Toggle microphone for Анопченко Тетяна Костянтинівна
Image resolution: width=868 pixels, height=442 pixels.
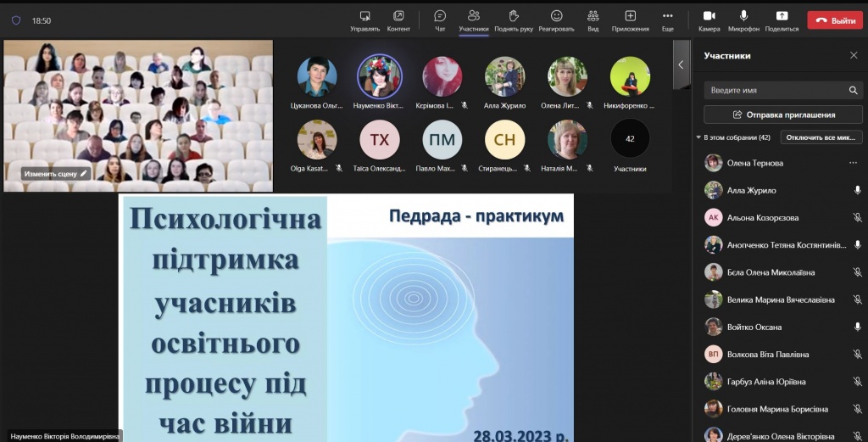pyautogui.click(x=857, y=245)
